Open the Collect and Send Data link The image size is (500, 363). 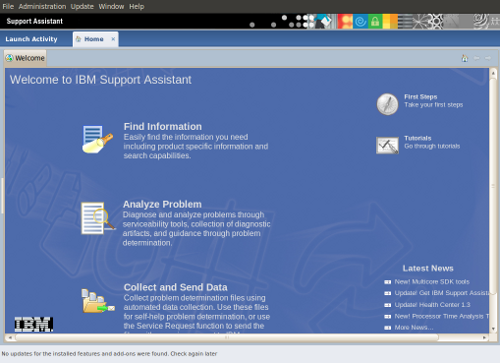click(175, 287)
